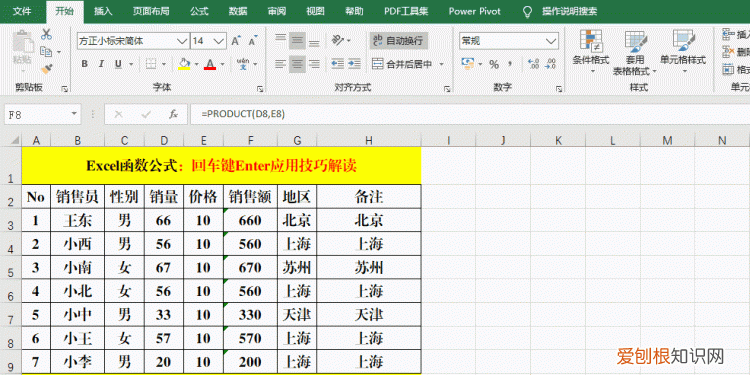Expand the Name Box dropdown arrow

tap(74, 114)
